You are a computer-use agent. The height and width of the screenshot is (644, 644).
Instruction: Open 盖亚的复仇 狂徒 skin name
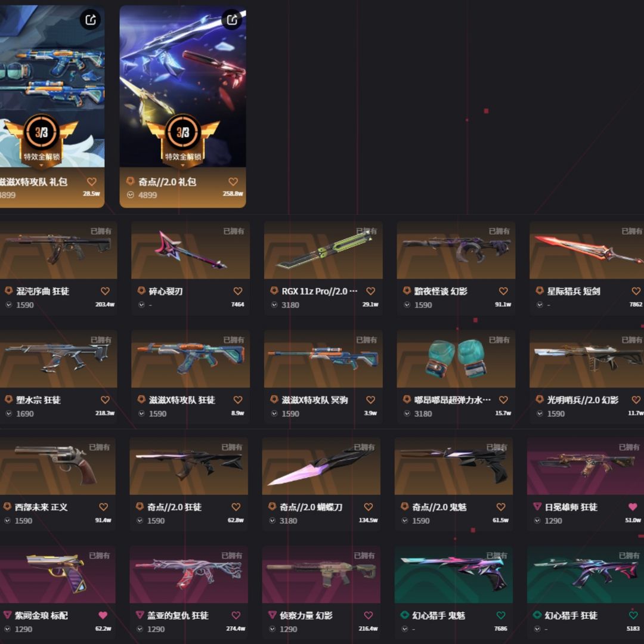pos(178,615)
